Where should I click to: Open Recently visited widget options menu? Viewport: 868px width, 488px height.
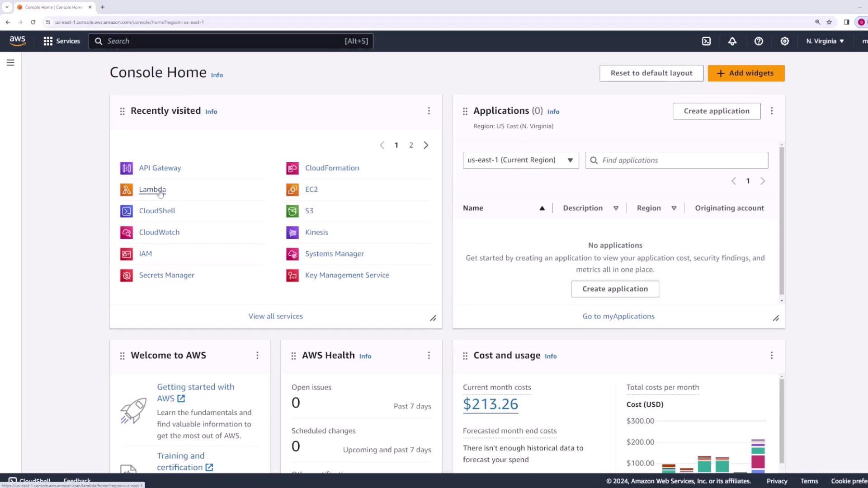(x=429, y=111)
